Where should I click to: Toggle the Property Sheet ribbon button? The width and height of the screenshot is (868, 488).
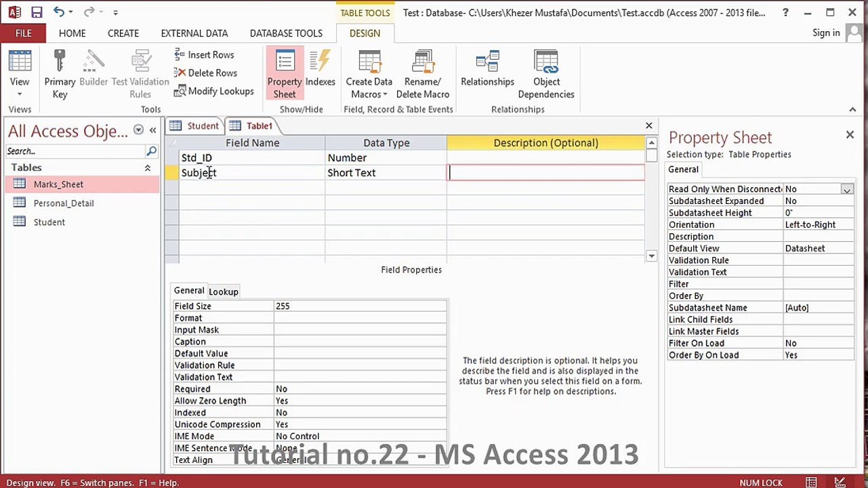[285, 75]
